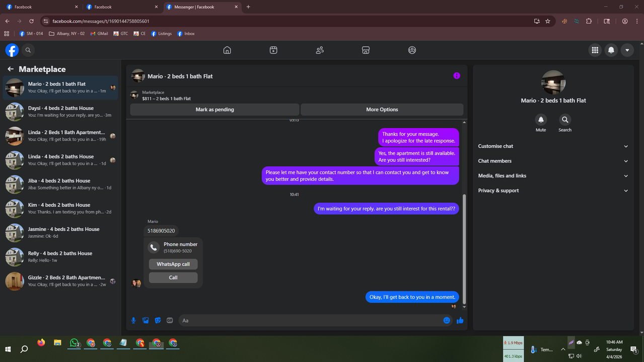Open the Inbox bookmark
This screenshot has width=644, height=362.
click(186, 34)
